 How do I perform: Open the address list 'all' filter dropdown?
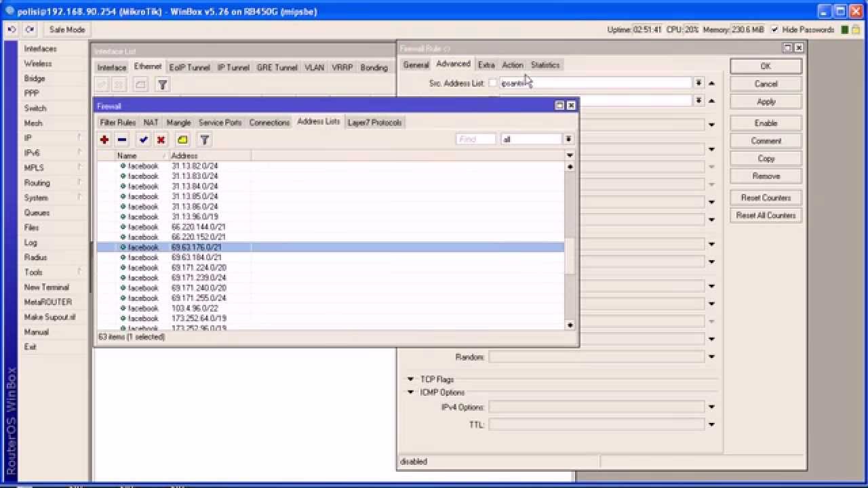click(569, 139)
